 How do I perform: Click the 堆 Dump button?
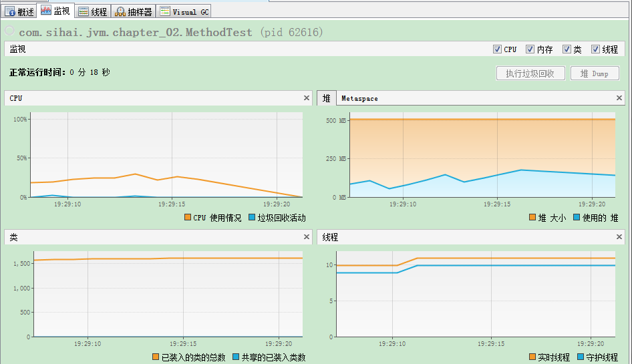(x=595, y=73)
